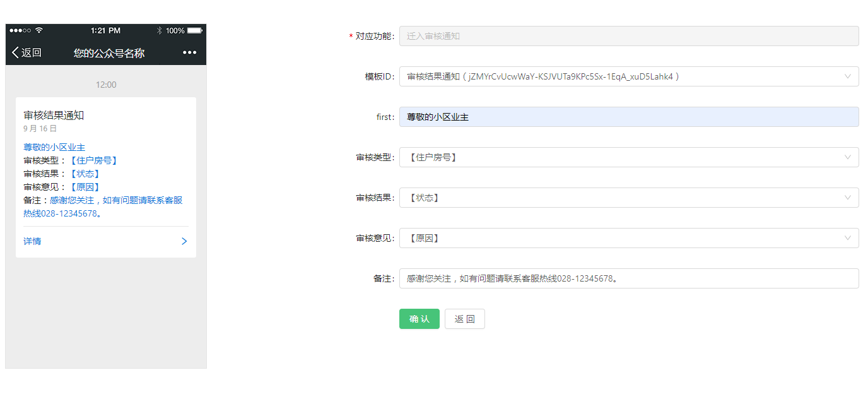
Task: Click the 审核结果通知 card title
Action: tap(54, 115)
